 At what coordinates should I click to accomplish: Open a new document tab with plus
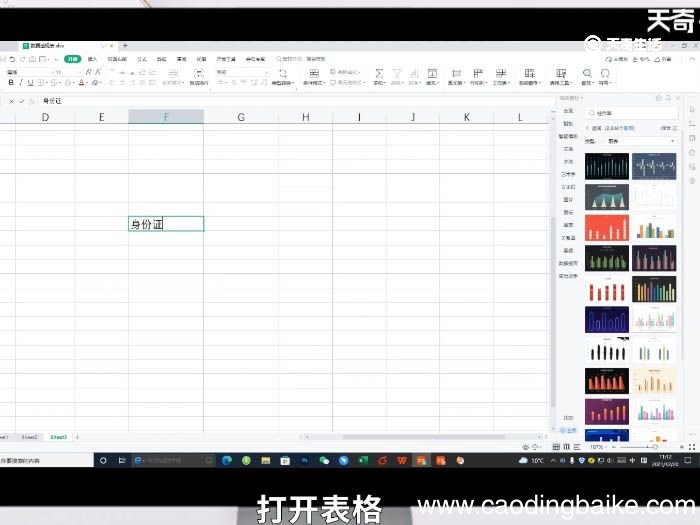pos(125,46)
